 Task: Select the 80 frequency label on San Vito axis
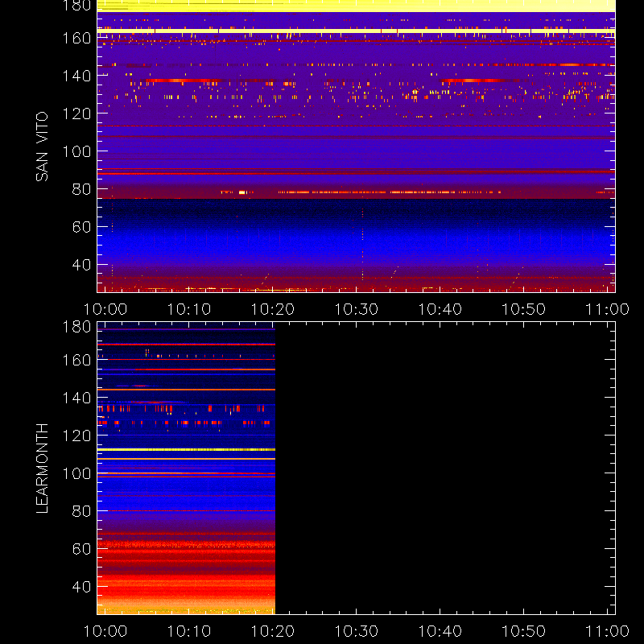pyautogui.click(x=82, y=189)
